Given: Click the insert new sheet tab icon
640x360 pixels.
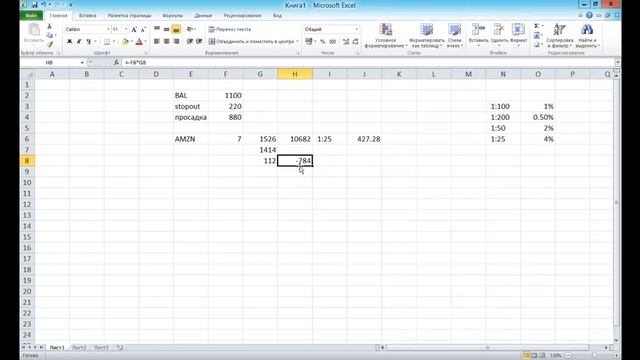Looking at the screenshot, I should 120,348.
